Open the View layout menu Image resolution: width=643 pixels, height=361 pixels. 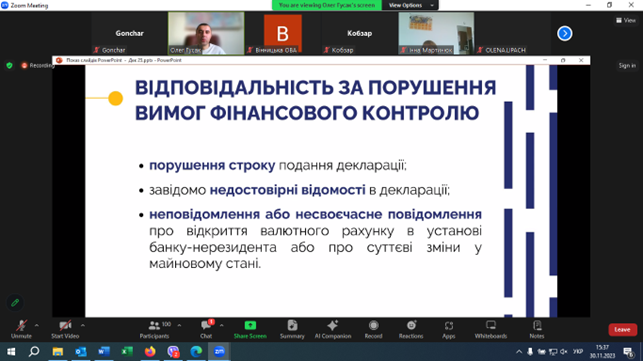(x=626, y=20)
